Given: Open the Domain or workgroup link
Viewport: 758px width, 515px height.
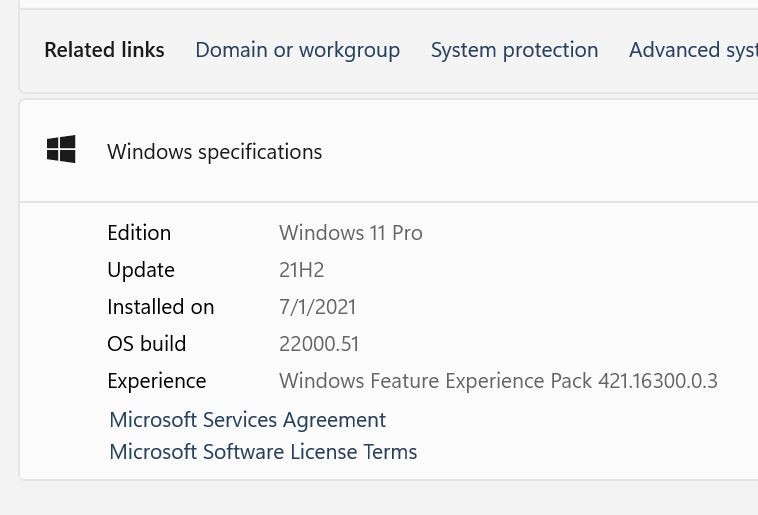Looking at the screenshot, I should click(x=297, y=50).
